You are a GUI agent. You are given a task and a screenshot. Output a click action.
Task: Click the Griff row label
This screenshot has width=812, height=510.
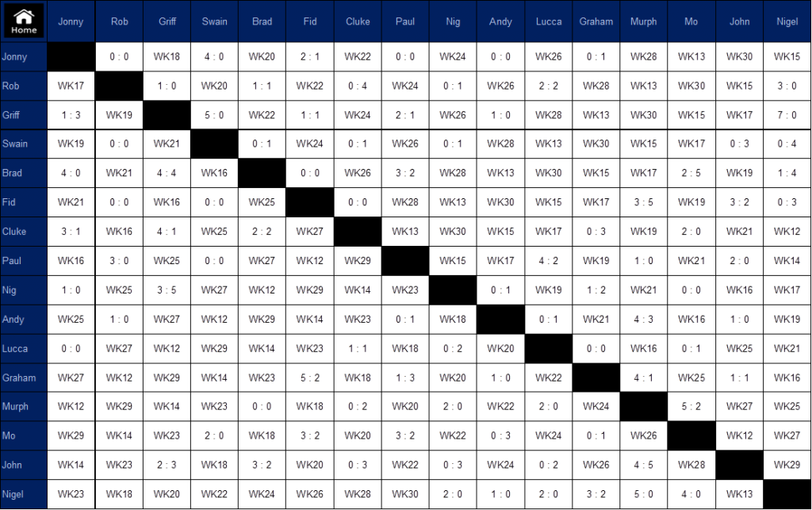click(x=24, y=115)
